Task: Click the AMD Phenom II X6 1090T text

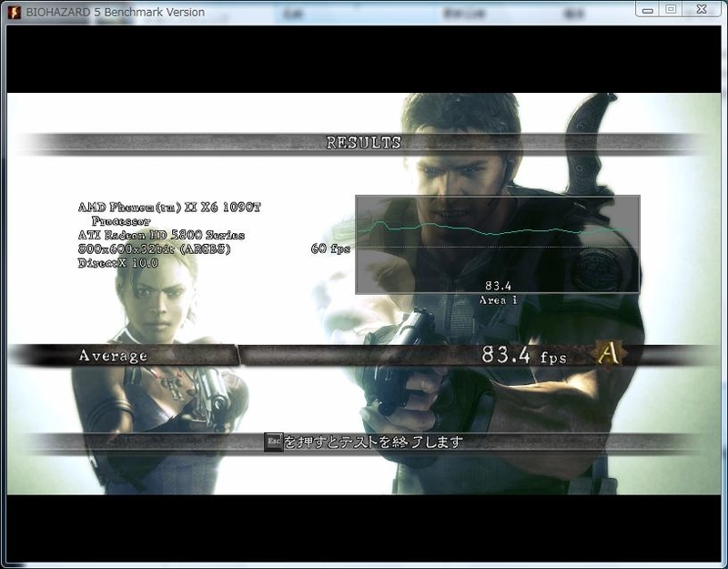Action: (169, 208)
